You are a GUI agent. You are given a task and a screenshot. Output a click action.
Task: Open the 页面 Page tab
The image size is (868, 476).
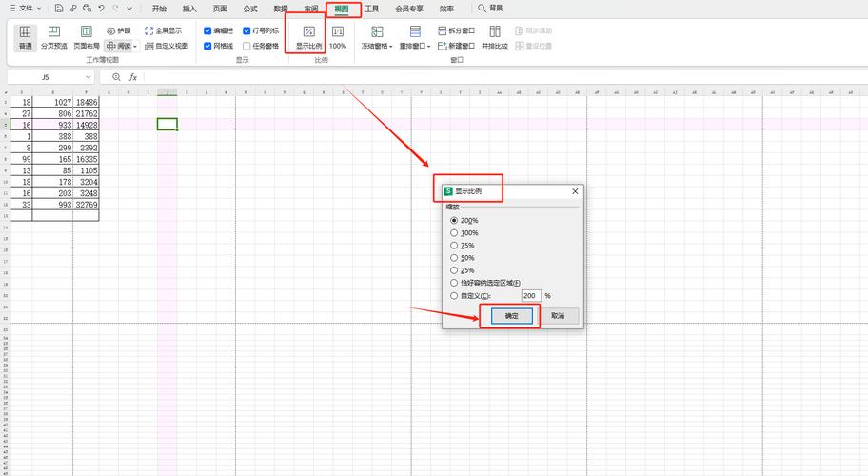(x=220, y=9)
